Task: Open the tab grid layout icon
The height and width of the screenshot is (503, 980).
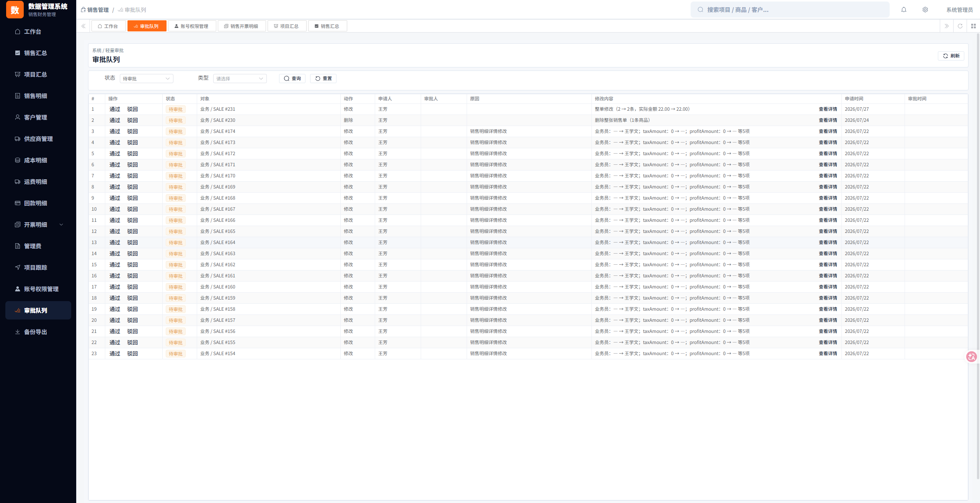Action: 973,26
